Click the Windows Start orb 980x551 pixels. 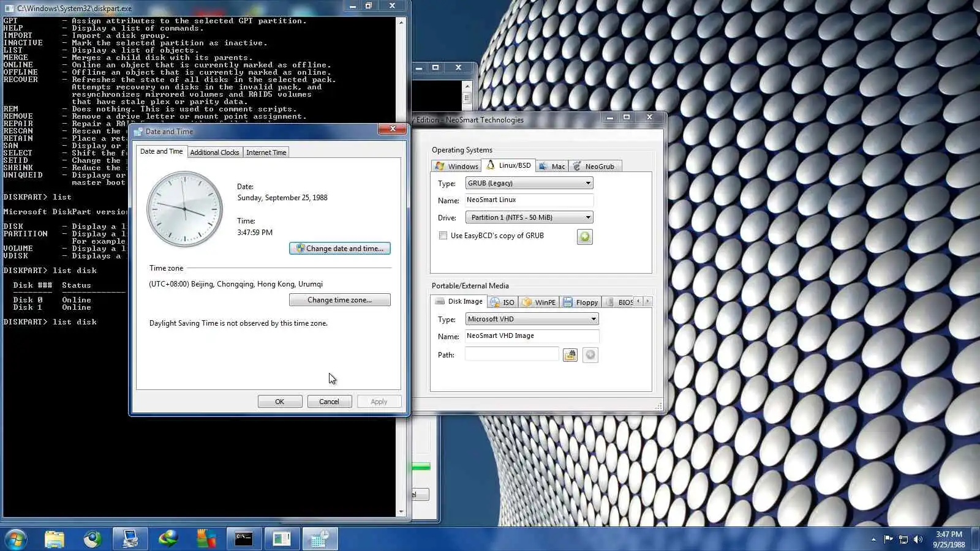tap(15, 539)
